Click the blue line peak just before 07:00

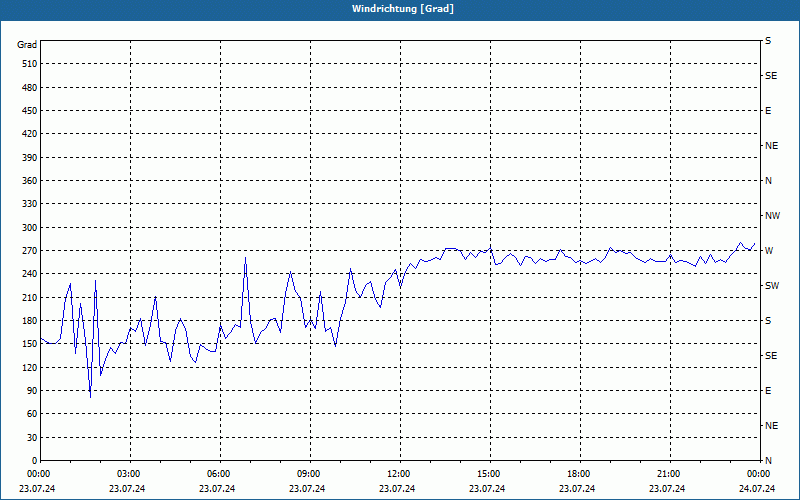click(245, 258)
